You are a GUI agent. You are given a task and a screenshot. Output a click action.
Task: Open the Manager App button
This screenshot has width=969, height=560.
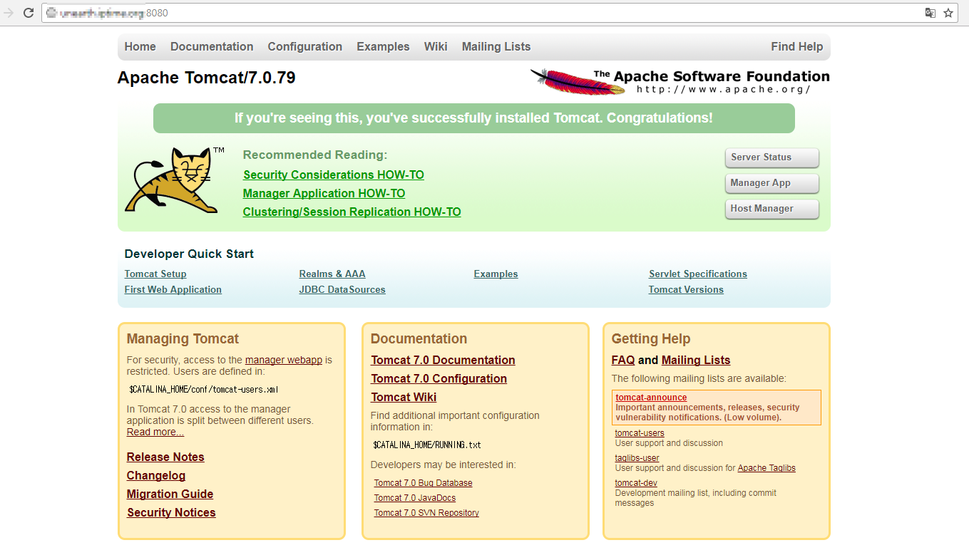pyautogui.click(x=771, y=183)
